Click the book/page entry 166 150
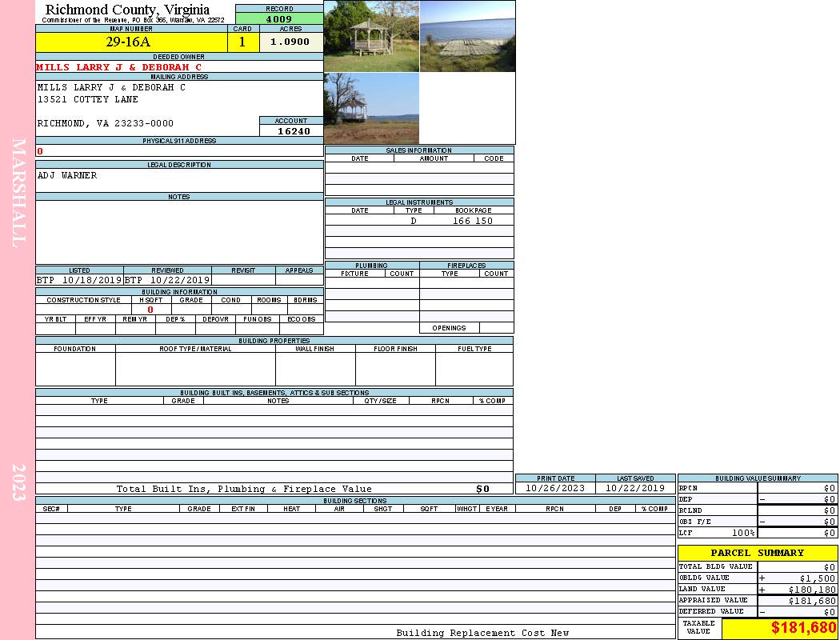 point(473,221)
